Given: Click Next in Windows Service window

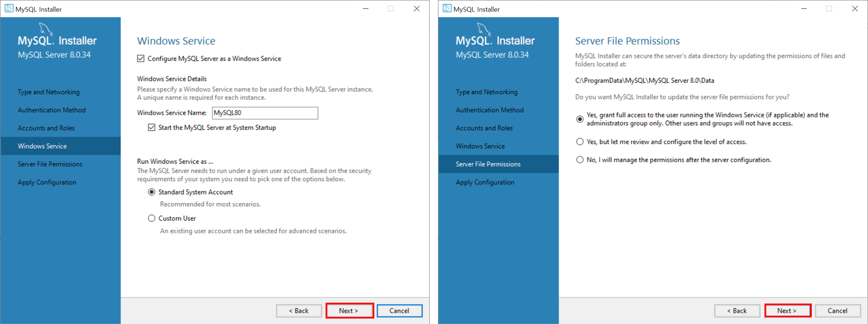Looking at the screenshot, I should click(x=350, y=310).
